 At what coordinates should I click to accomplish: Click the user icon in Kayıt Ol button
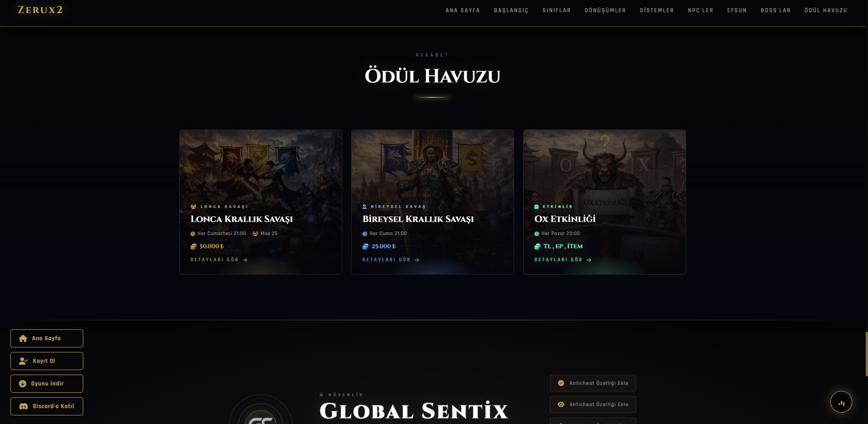click(24, 361)
